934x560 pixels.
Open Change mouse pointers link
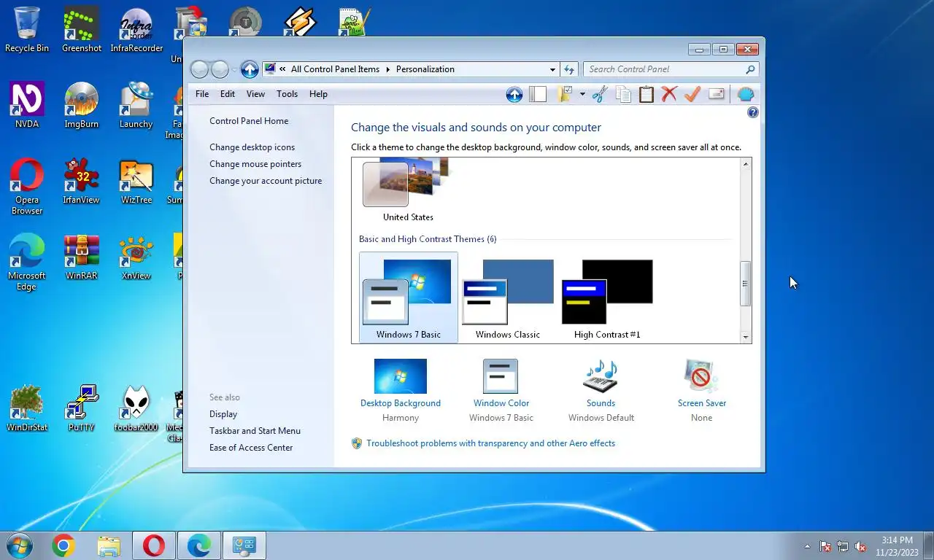[255, 164]
